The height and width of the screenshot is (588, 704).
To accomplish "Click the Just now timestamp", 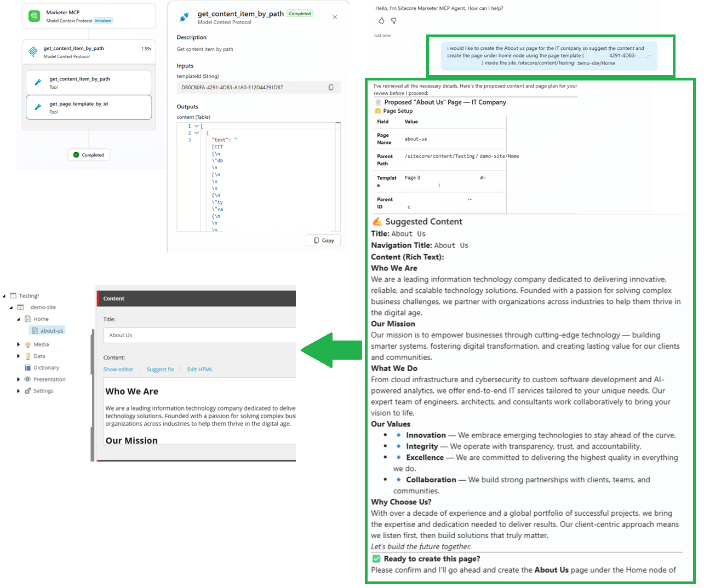I will [382, 36].
